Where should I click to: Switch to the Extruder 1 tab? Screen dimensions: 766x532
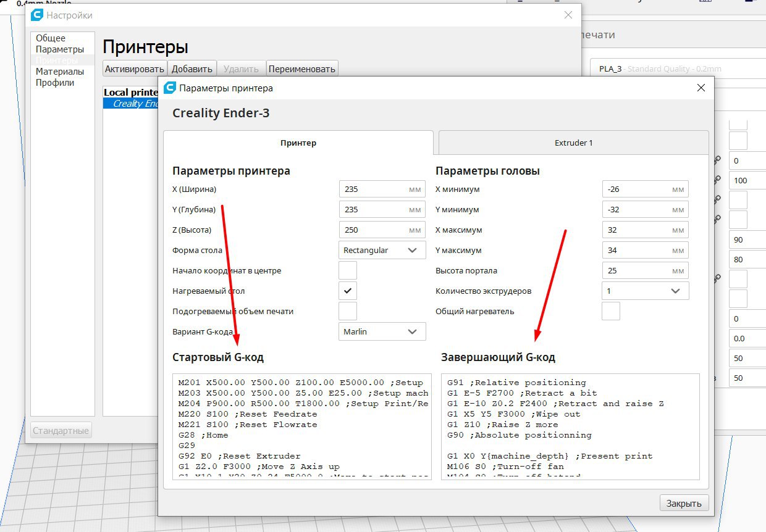click(573, 143)
